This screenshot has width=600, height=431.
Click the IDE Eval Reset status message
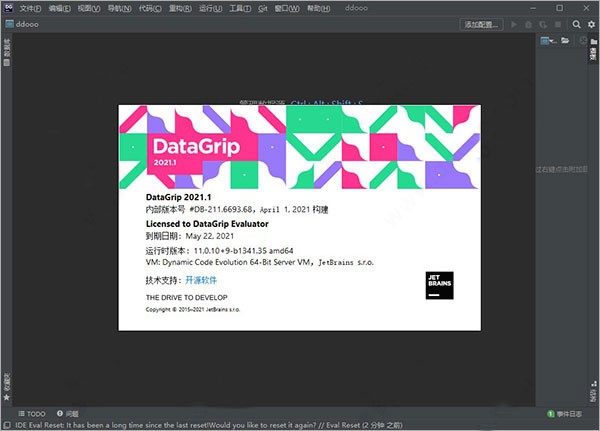[209, 425]
